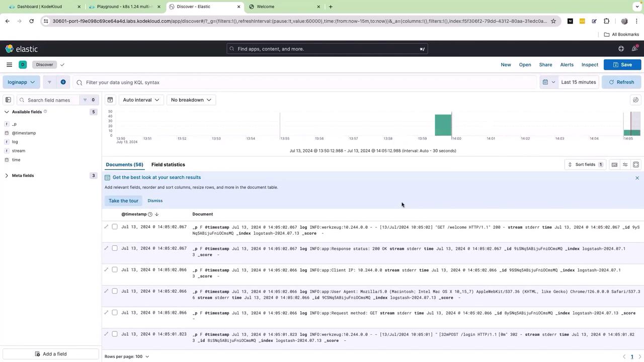Open Last 15 minutes time picker
Image resolution: width=644 pixels, height=362 pixels.
click(579, 82)
